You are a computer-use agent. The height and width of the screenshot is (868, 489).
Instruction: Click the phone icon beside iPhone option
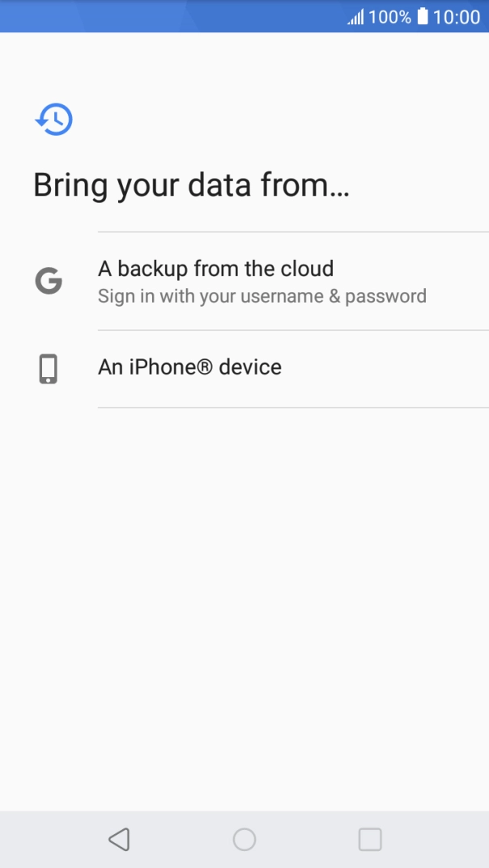48,368
